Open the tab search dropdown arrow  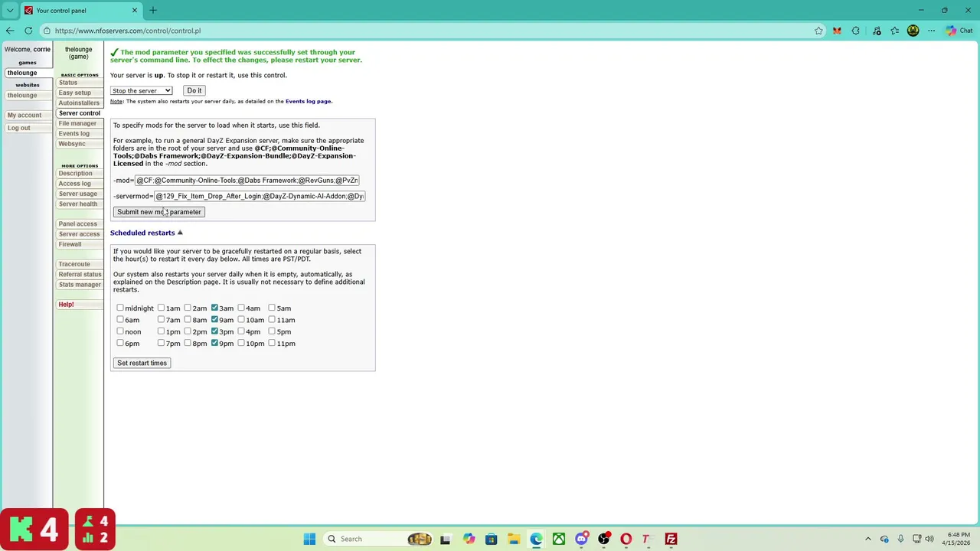coord(10,10)
